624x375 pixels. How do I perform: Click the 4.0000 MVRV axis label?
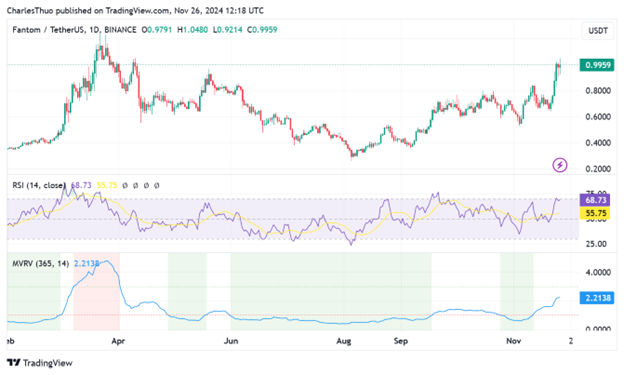tap(598, 272)
